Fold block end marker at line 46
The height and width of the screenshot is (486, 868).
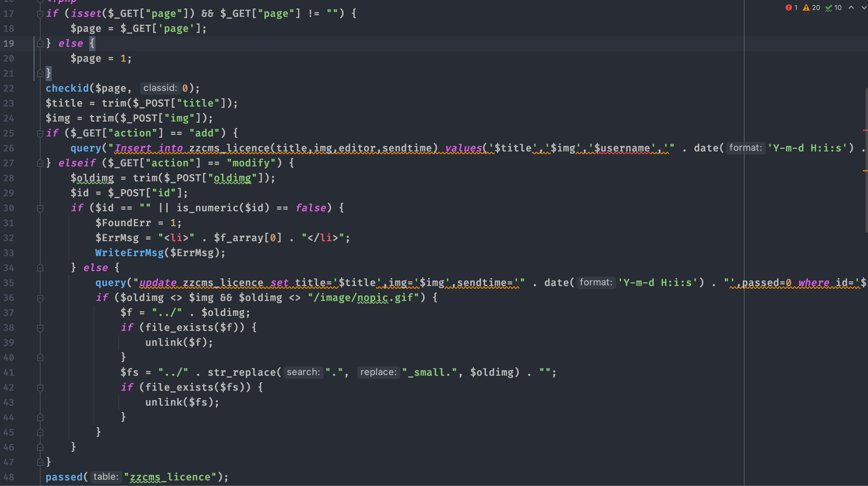click(x=40, y=447)
